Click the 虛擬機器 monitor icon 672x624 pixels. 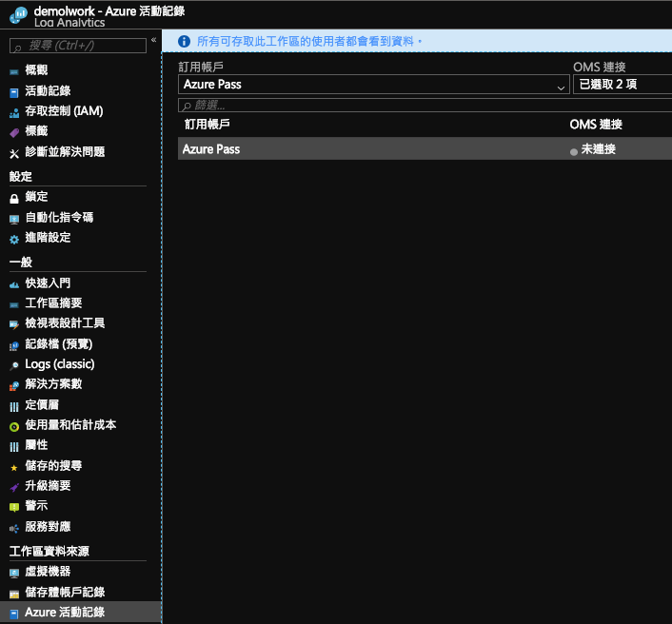click(x=14, y=573)
